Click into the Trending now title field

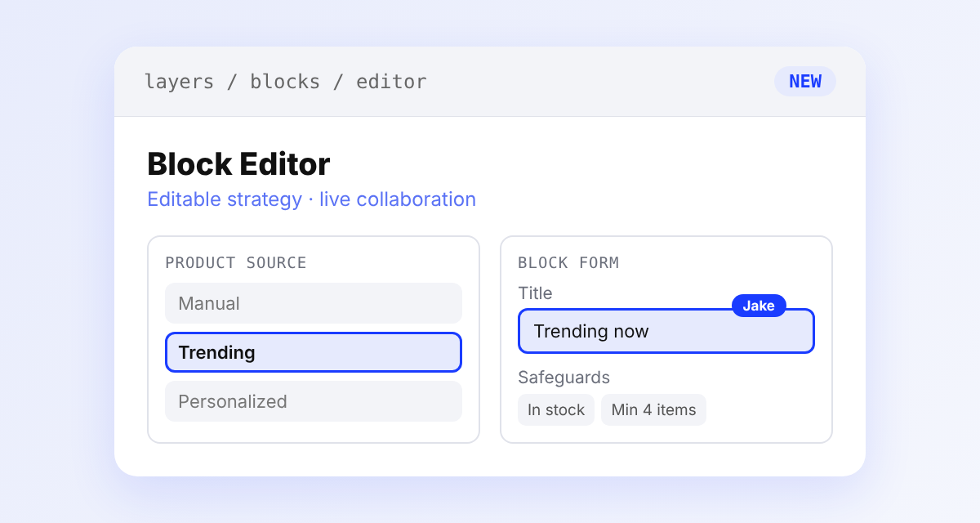[x=666, y=331]
